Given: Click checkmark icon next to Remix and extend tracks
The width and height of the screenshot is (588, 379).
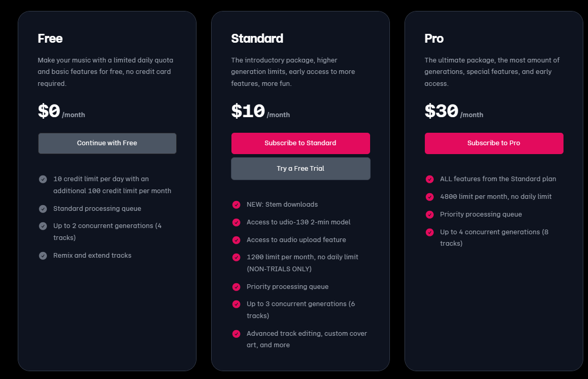Looking at the screenshot, I should coord(43,256).
